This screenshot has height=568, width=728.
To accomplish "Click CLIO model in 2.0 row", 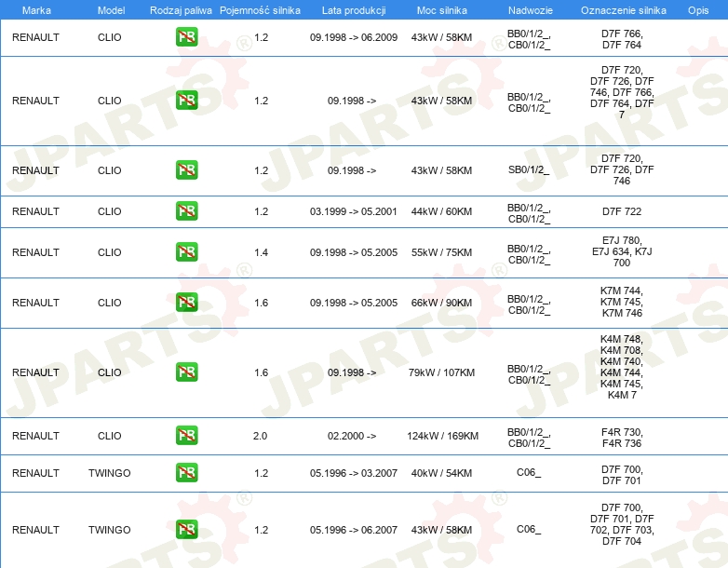I will (x=110, y=436).
